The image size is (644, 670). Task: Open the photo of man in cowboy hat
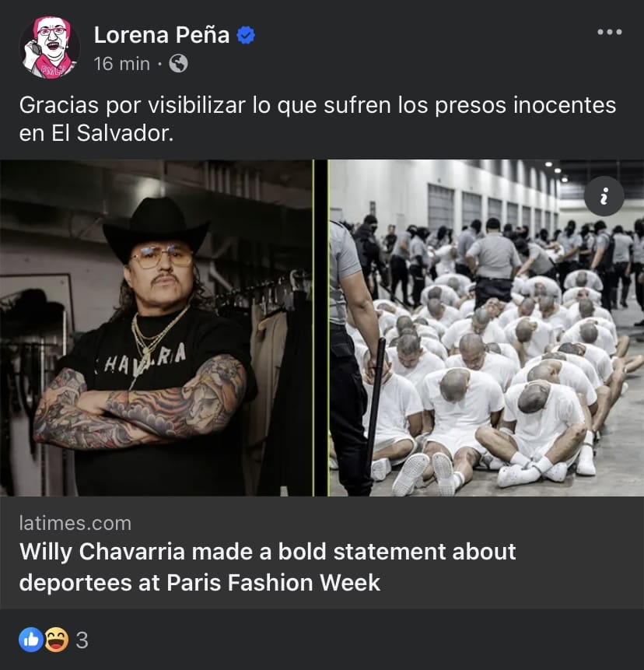[x=156, y=328]
